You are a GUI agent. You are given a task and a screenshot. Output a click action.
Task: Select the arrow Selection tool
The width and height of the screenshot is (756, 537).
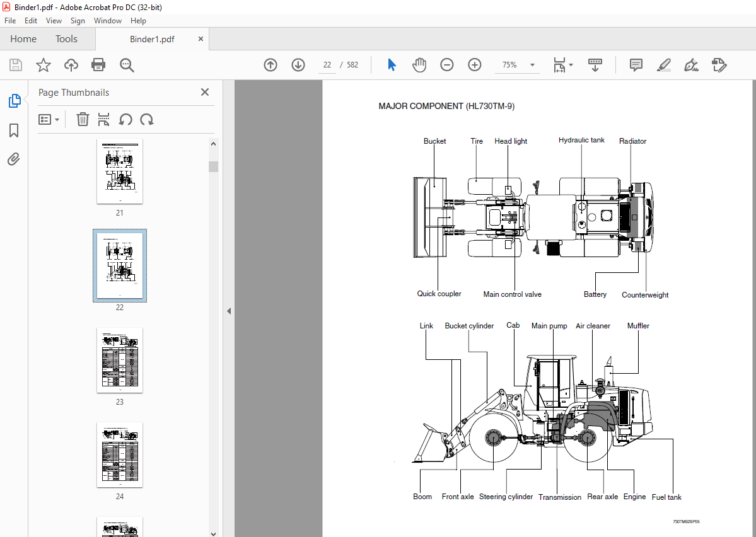pyautogui.click(x=392, y=64)
